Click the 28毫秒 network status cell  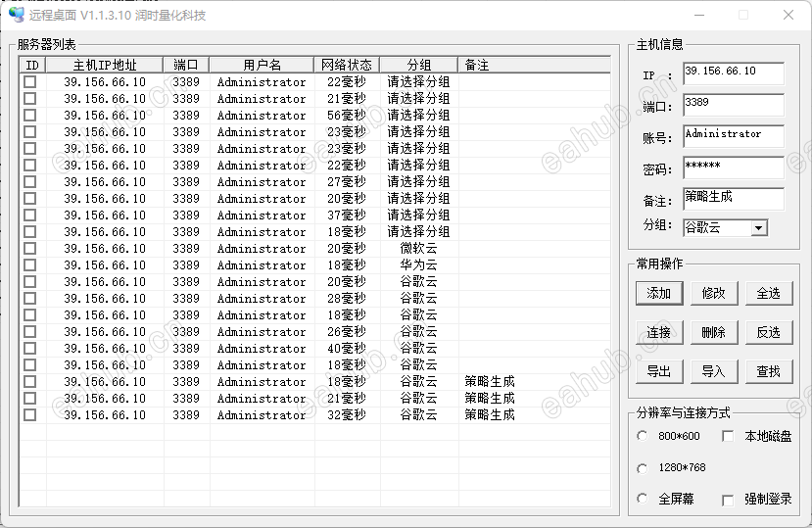pos(347,299)
